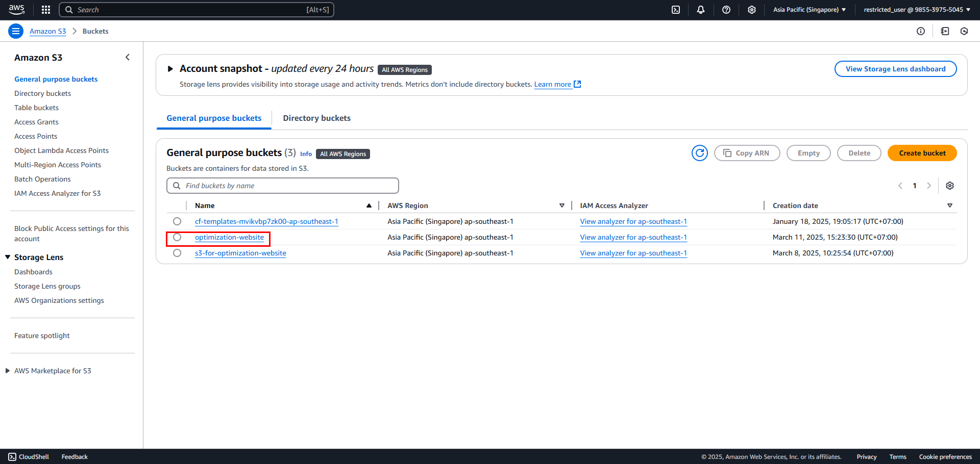Collapse the Amazon S3 side navigation

coord(128,58)
